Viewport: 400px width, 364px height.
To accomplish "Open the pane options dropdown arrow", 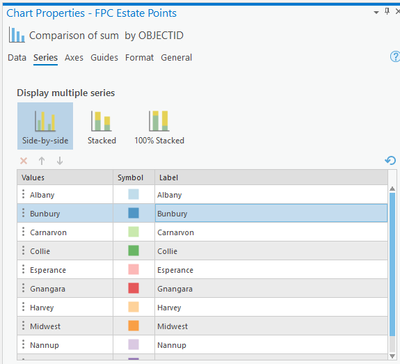I will (x=376, y=12).
